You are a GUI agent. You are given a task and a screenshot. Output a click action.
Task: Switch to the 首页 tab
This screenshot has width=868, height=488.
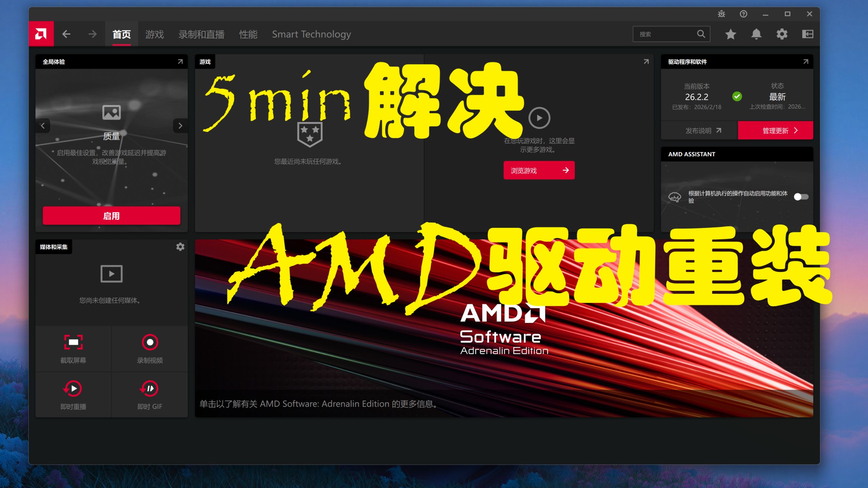pos(122,34)
